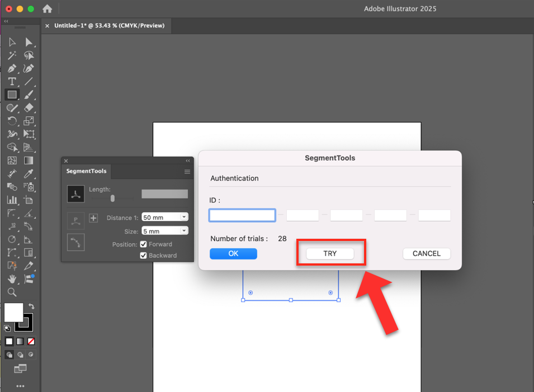Select the Direct Selection tool

pos(29,42)
